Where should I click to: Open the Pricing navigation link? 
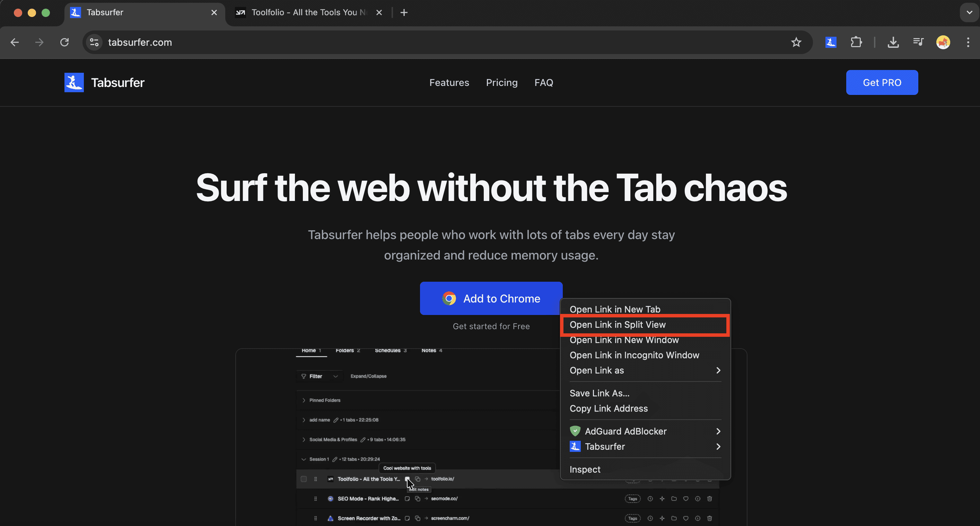pos(501,82)
